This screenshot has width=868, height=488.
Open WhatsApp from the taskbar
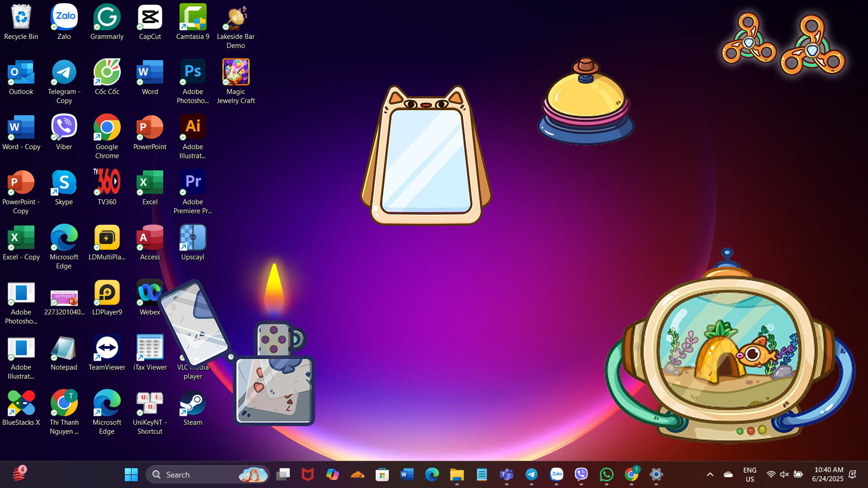coord(606,474)
